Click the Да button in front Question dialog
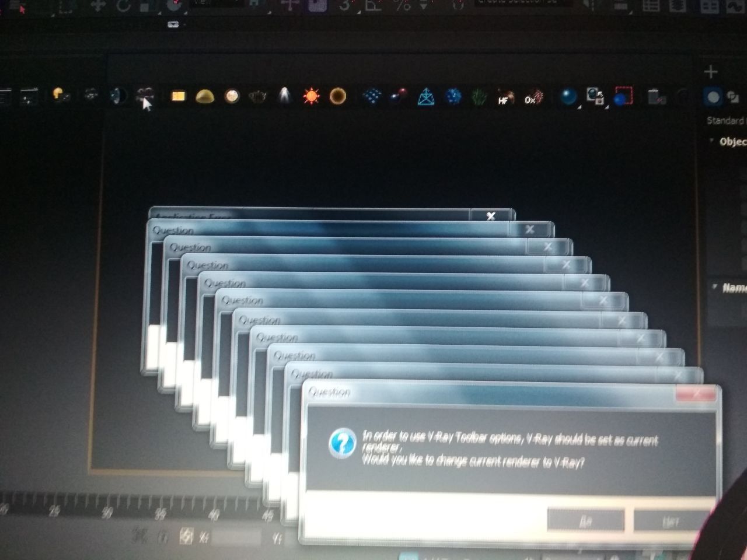 pos(586,520)
